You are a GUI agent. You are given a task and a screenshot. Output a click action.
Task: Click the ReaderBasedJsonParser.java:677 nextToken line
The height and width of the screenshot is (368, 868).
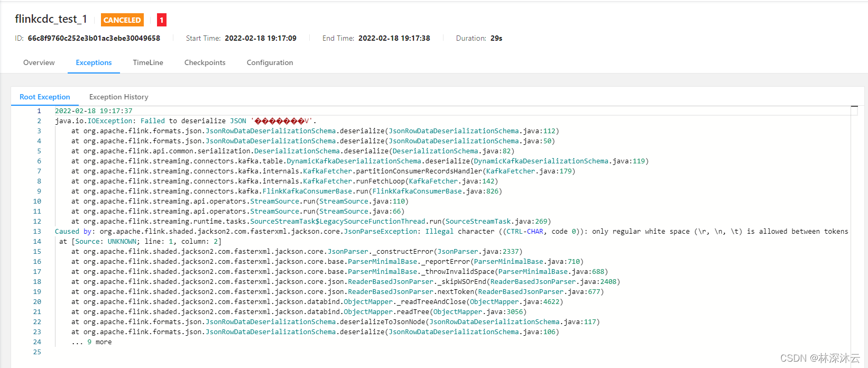tap(338, 292)
